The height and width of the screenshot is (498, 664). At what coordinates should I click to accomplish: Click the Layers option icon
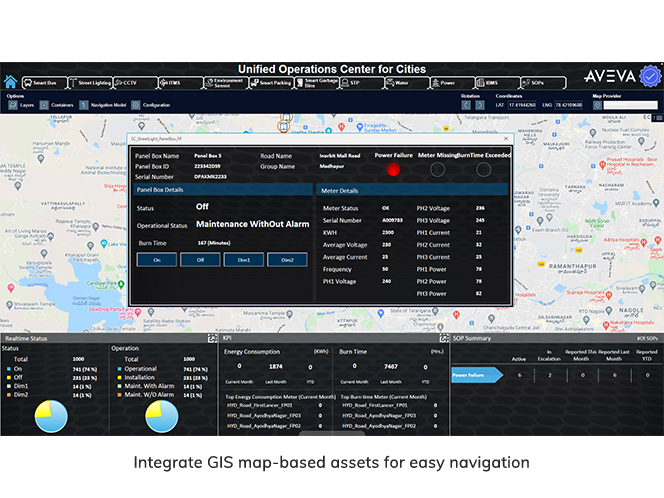(13, 105)
